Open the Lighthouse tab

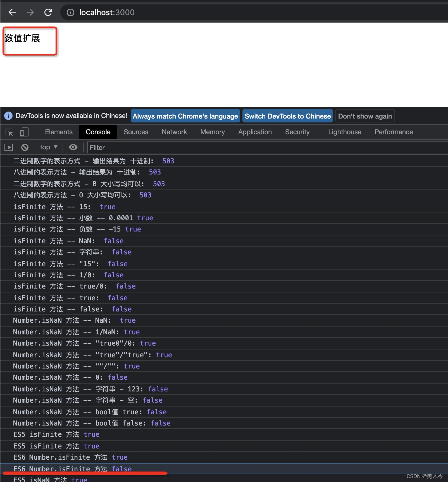tap(345, 132)
